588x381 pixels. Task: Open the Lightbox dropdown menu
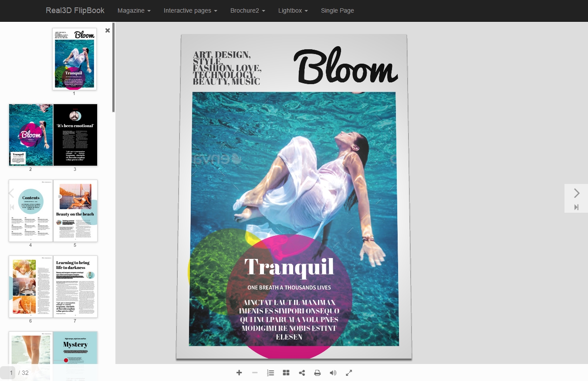[293, 10]
